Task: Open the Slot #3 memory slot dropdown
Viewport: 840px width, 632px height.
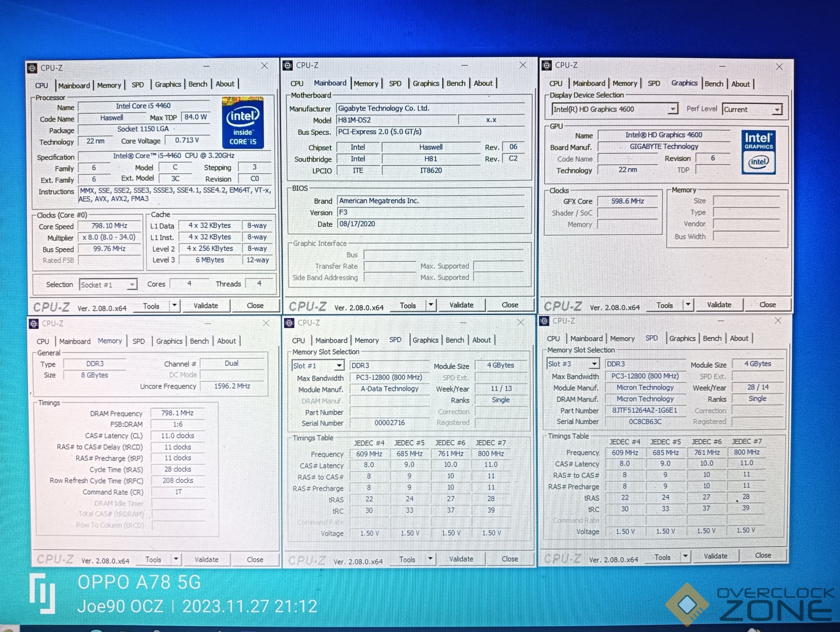Action: pyautogui.click(x=573, y=364)
